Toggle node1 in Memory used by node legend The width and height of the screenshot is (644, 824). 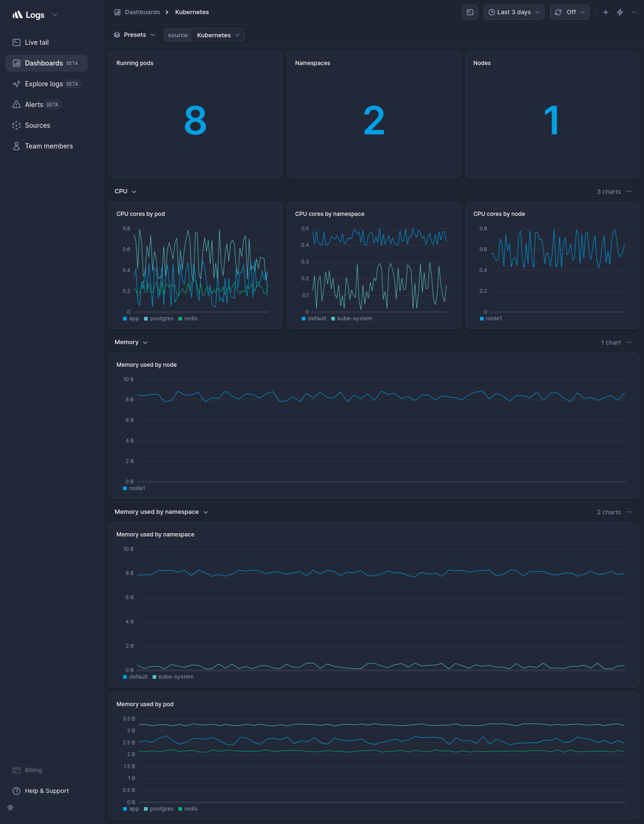tap(134, 488)
